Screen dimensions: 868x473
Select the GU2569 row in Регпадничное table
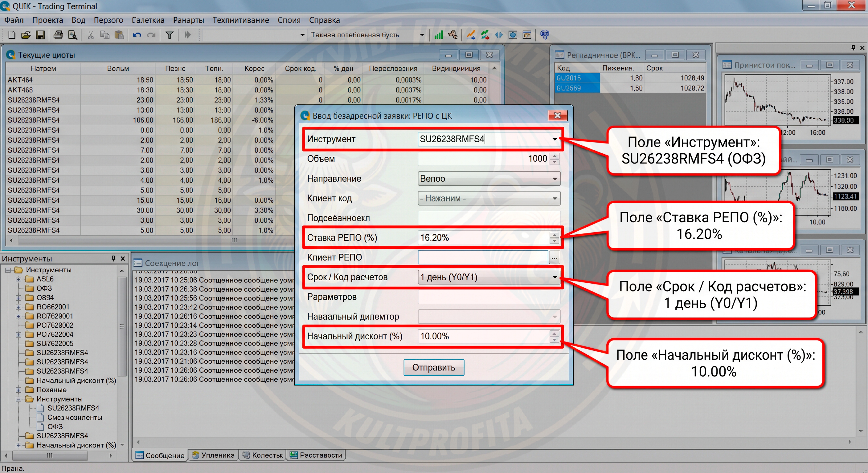(x=630, y=88)
